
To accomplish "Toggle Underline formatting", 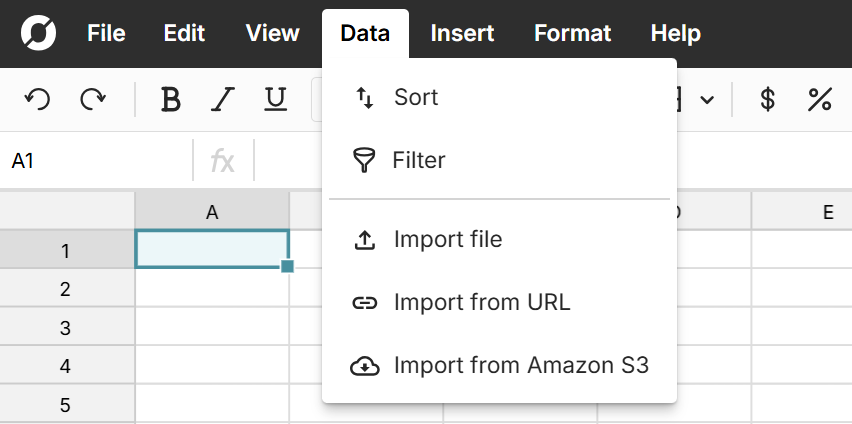I will 275,99.
